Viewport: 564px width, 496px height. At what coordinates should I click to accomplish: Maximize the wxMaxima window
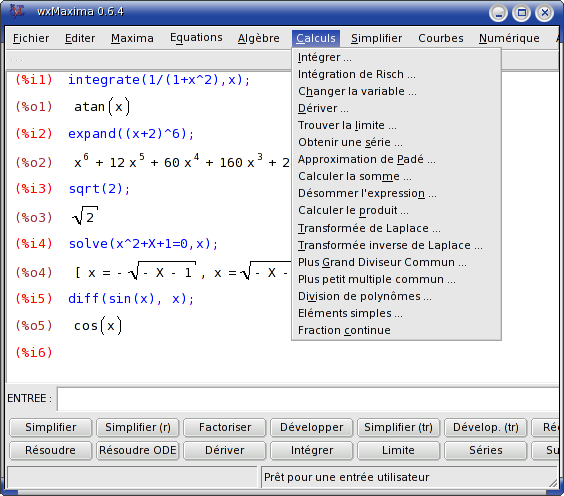coord(521,13)
